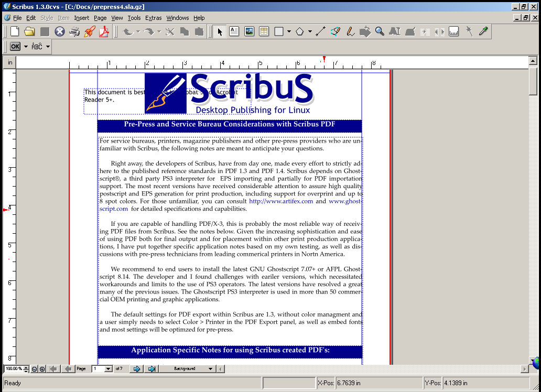Select the Insert Shape rectangle tool
This screenshot has height=392, width=541.
(279, 31)
